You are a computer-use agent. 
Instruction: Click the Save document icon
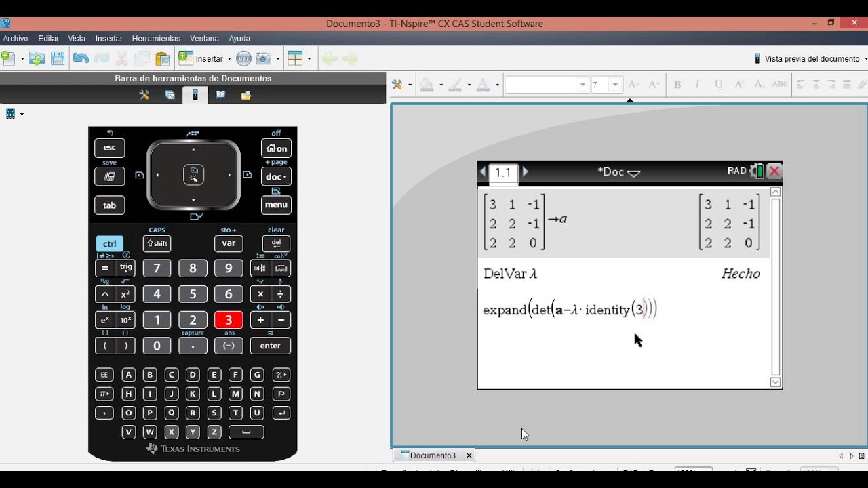pos(58,59)
